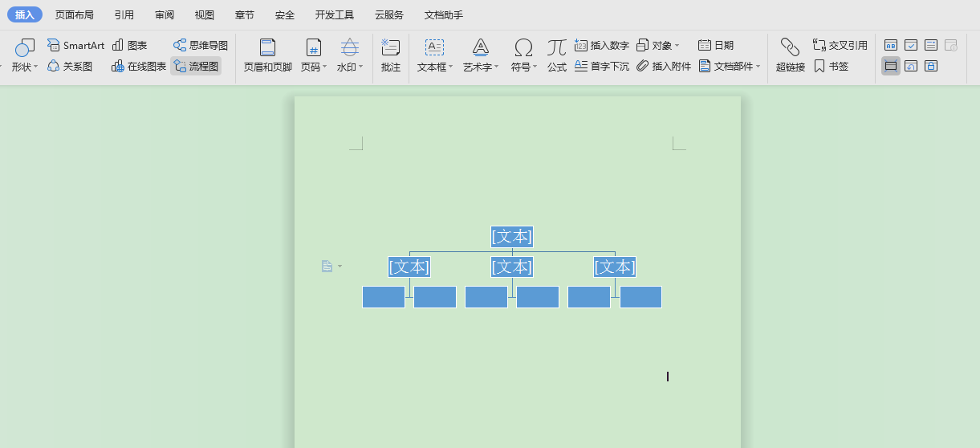This screenshot has height=448, width=980.
Task: Click the Document Parts (文档部件) icon
Action: (705, 67)
